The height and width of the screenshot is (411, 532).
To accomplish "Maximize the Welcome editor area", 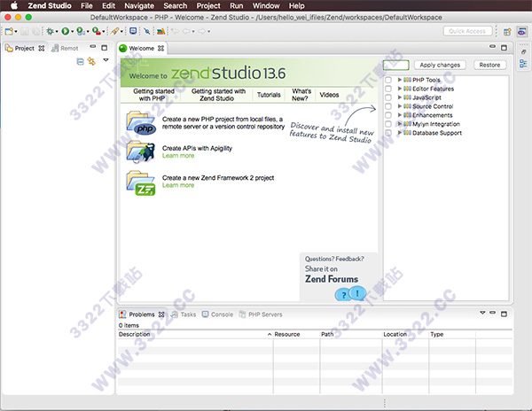I will click(x=504, y=48).
